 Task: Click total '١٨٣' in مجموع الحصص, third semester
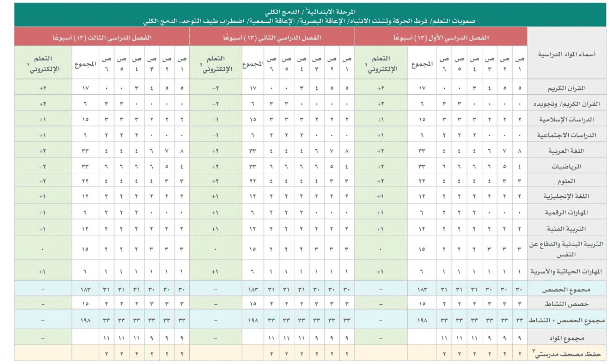click(86, 290)
